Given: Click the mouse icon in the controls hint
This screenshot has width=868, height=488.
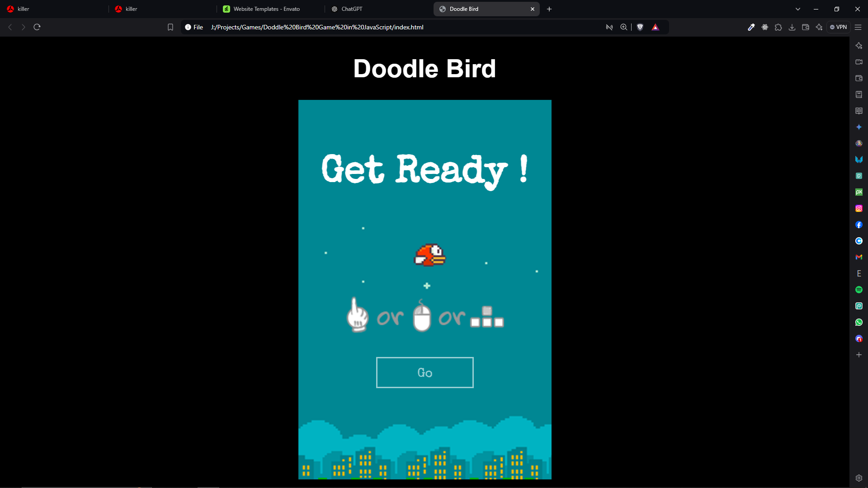Looking at the screenshot, I should pyautogui.click(x=422, y=316).
